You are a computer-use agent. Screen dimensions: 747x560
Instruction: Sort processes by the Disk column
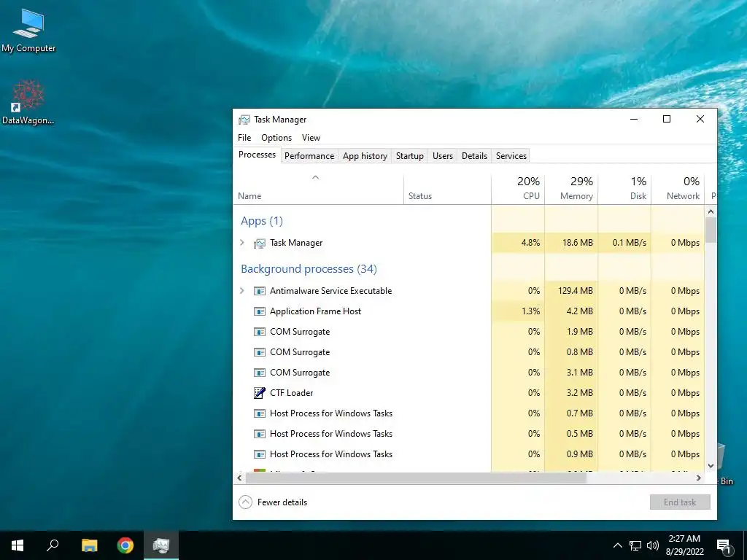coord(624,190)
